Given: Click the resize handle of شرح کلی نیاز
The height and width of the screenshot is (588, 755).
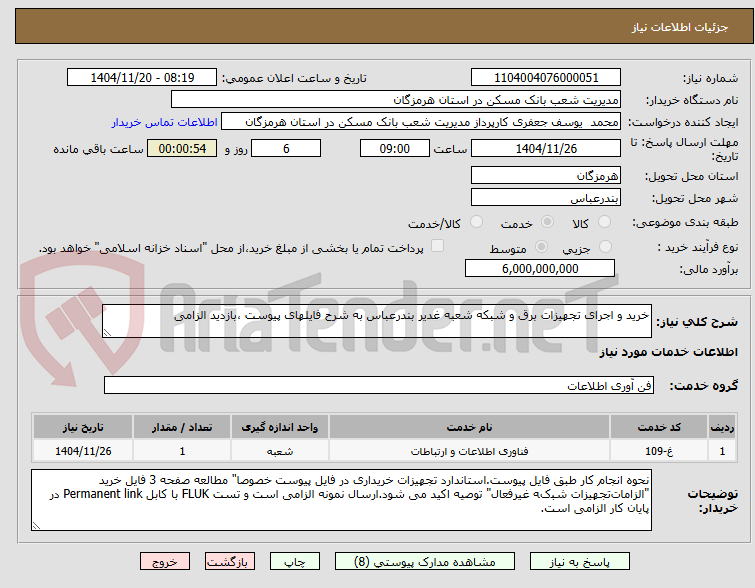Looking at the screenshot, I should tap(107, 332).
